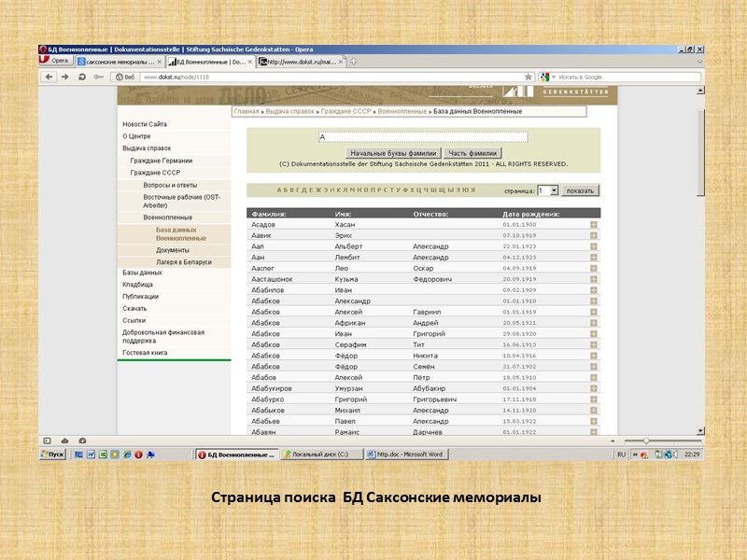This screenshot has height=560, width=747.
Task: Expand the Асадов Хасан row plus icon
Action: point(594,224)
